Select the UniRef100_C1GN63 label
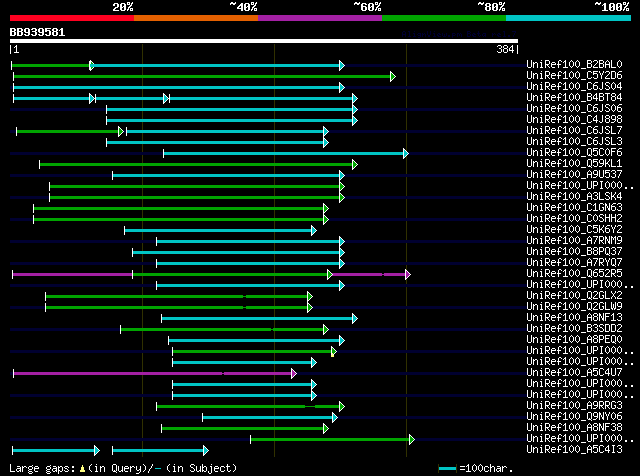The image size is (640, 476). 574,208
